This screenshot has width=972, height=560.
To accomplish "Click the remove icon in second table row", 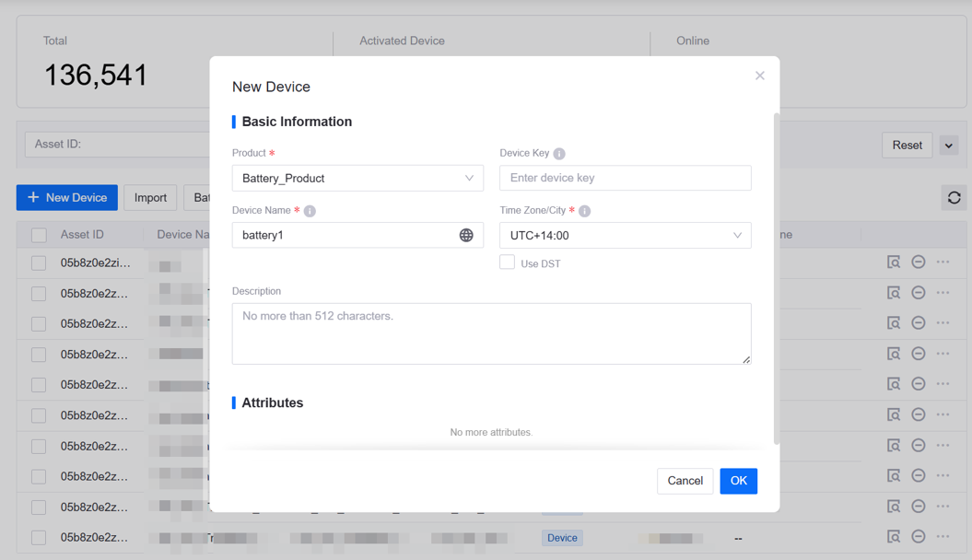I will 919,293.
